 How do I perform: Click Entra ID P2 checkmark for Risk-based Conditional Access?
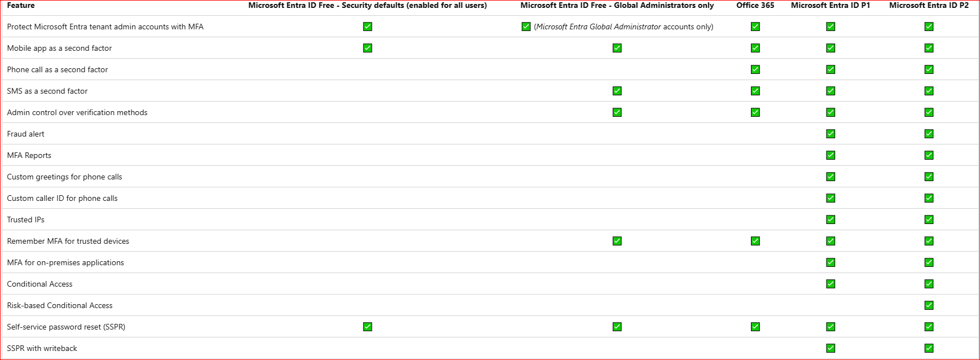(929, 305)
